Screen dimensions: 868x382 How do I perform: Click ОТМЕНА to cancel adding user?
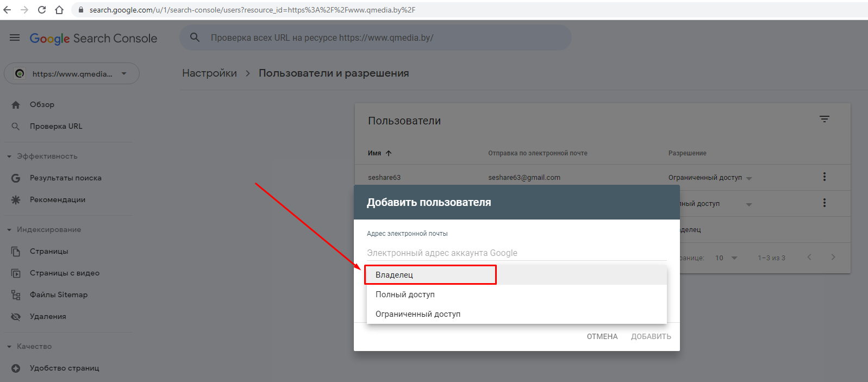click(x=602, y=336)
